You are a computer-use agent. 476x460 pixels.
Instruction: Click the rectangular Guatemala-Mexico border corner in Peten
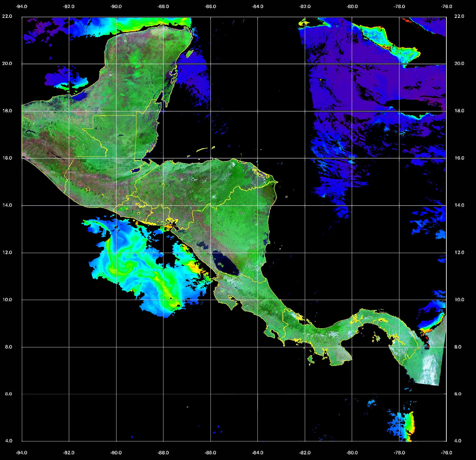tap(93, 116)
